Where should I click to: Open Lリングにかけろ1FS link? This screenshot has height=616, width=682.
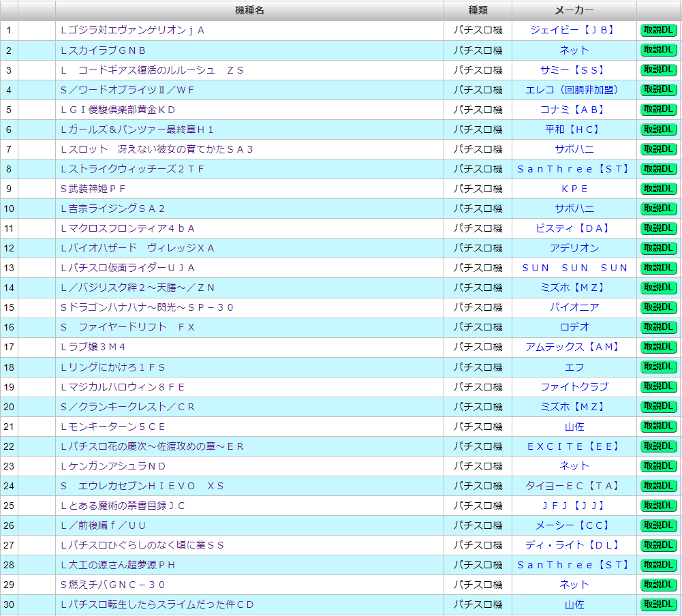coord(112,367)
